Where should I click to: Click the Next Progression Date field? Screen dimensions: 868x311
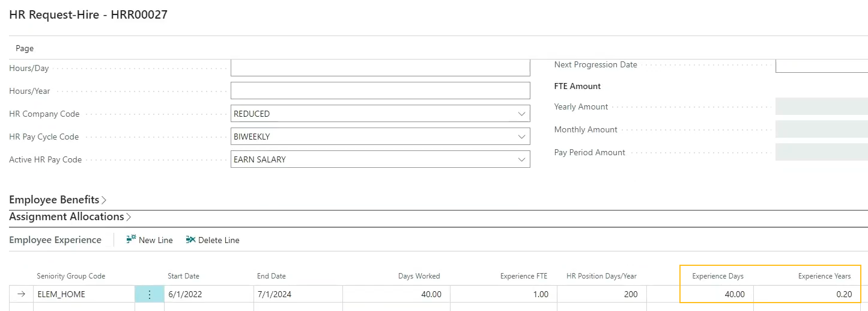[821, 65]
